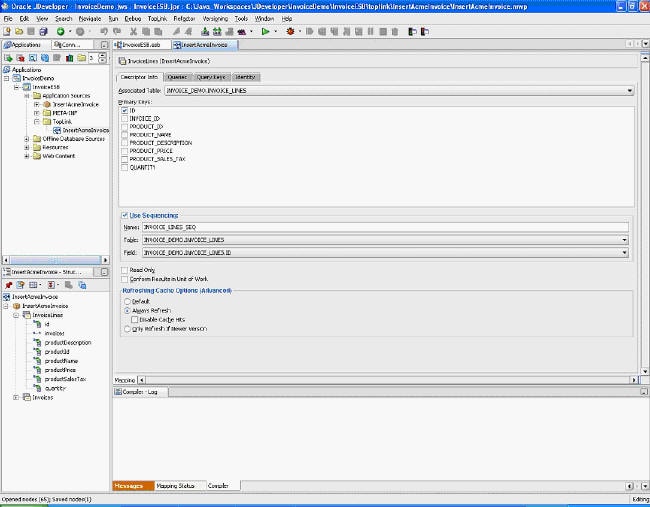Viewport: 650px width, 507px height.
Task: Open the Compiler tab at bottom
Action: [218, 485]
